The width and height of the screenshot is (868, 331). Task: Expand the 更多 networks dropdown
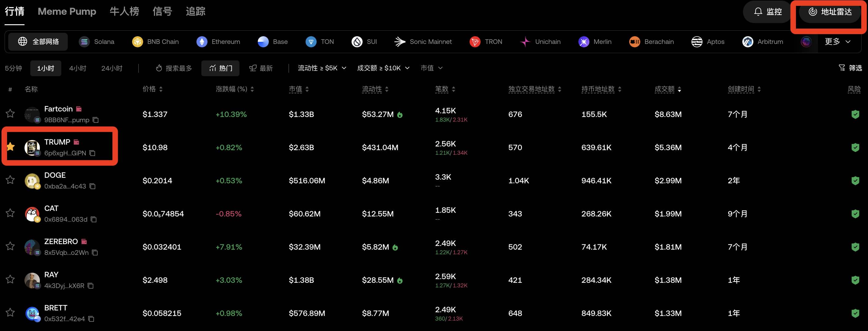[x=838, y=42]
